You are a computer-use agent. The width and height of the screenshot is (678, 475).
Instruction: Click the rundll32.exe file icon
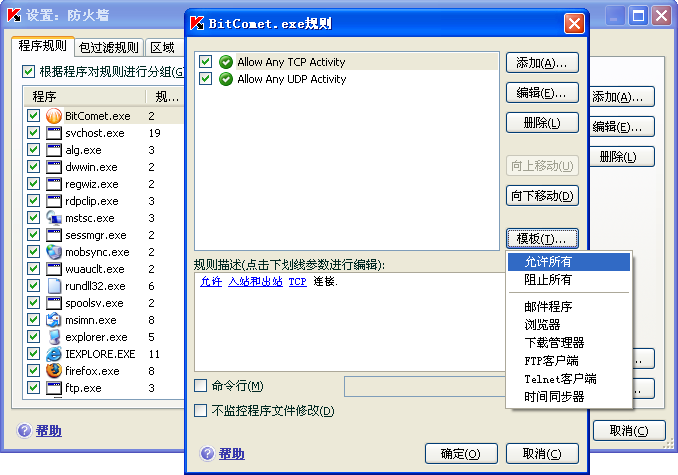(54, 286)
